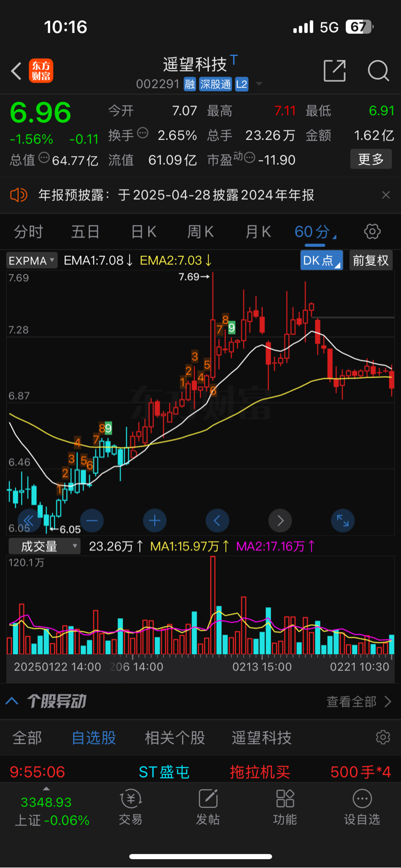This screenshot has width=401, height=868.
Task: Tap the 总值 info icon
Action: click(44, 157)
